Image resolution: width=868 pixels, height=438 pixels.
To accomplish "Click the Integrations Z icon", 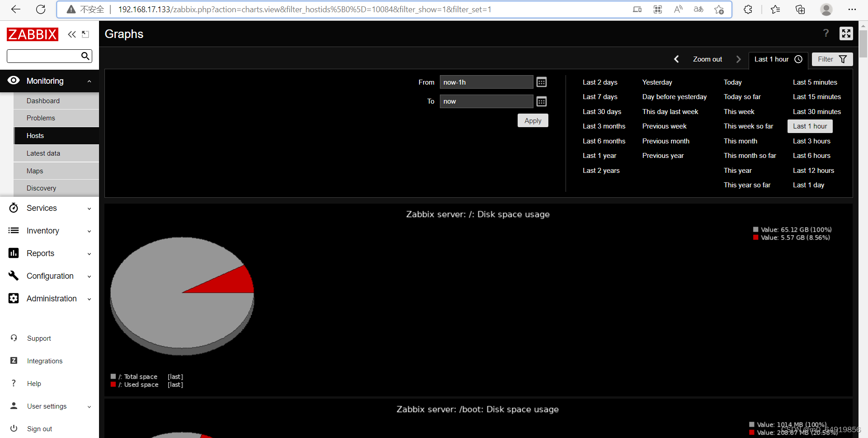I will (14, 361).
